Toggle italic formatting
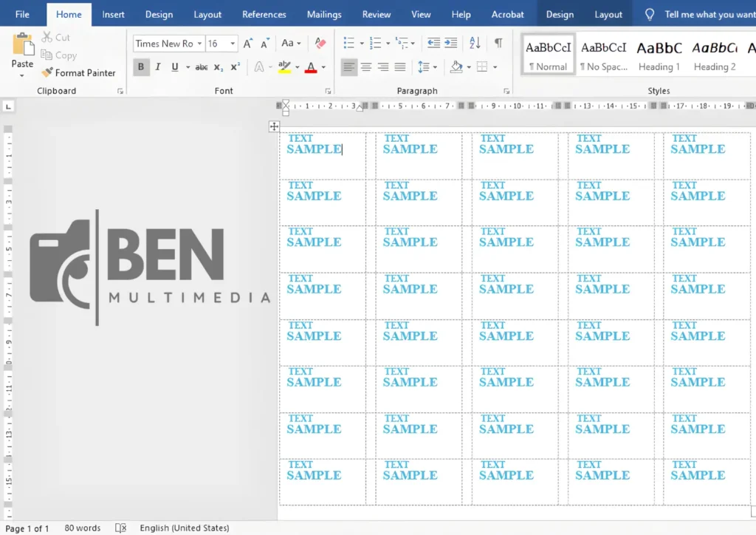Screen dimensions: 756x535 tap(157, 67)
